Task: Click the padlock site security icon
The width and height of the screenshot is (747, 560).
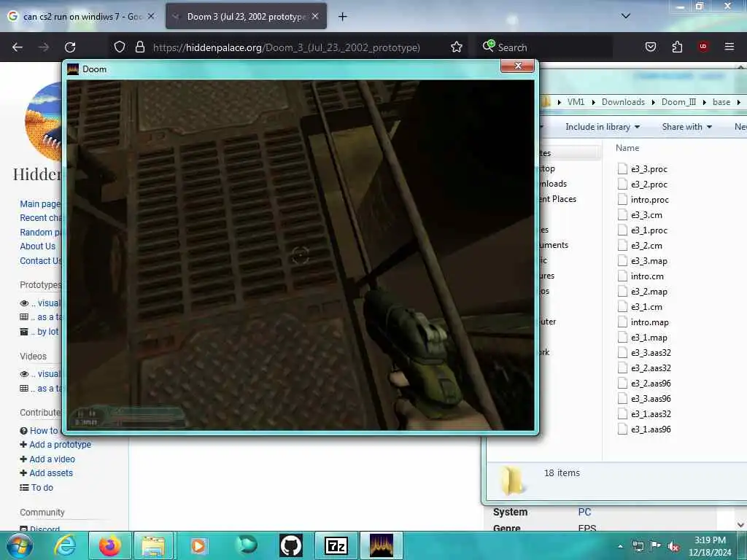Action: [139, 47]
